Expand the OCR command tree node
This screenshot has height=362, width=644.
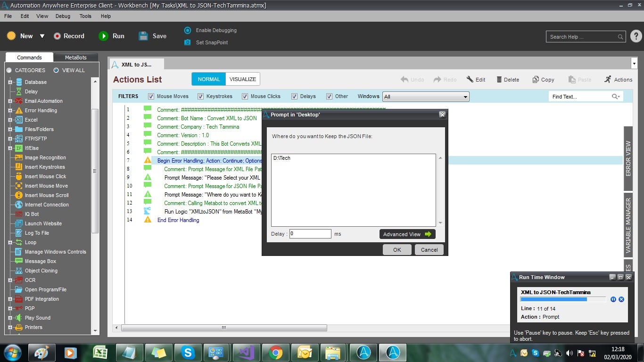[x=10, y=280]
